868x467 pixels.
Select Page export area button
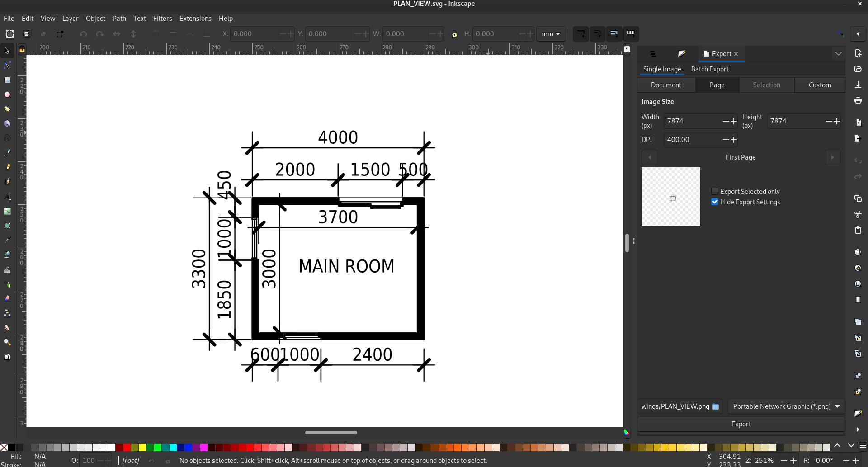[717, 85]
